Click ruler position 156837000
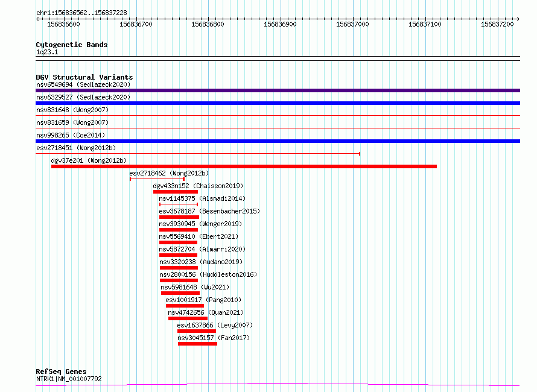This screenshot has width=537, height=392. [352, 24]
